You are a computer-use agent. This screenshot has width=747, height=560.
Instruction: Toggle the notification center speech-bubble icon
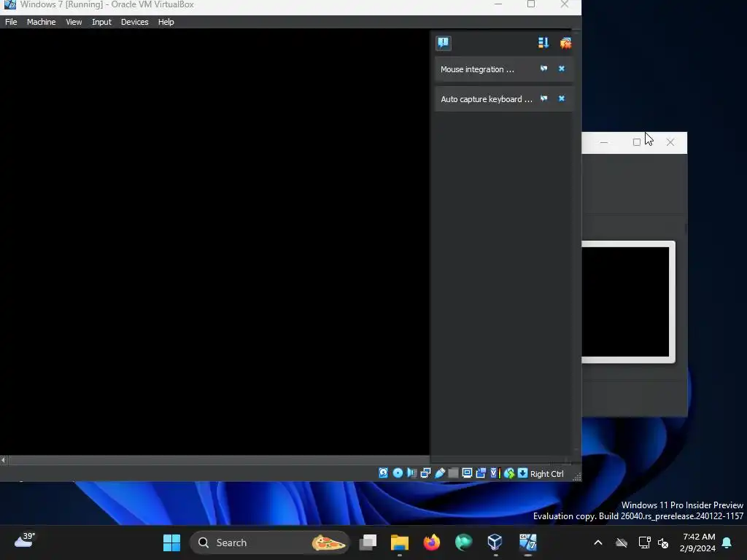[443, 43]
